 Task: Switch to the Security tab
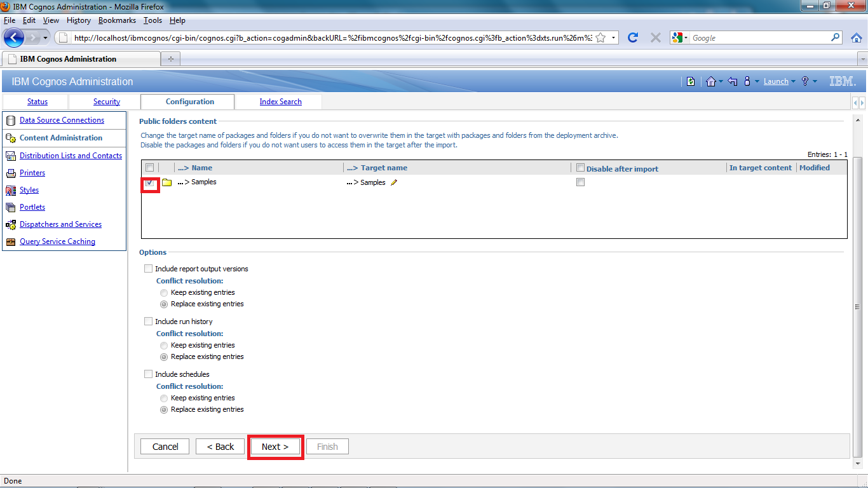[x=107, y=102]
